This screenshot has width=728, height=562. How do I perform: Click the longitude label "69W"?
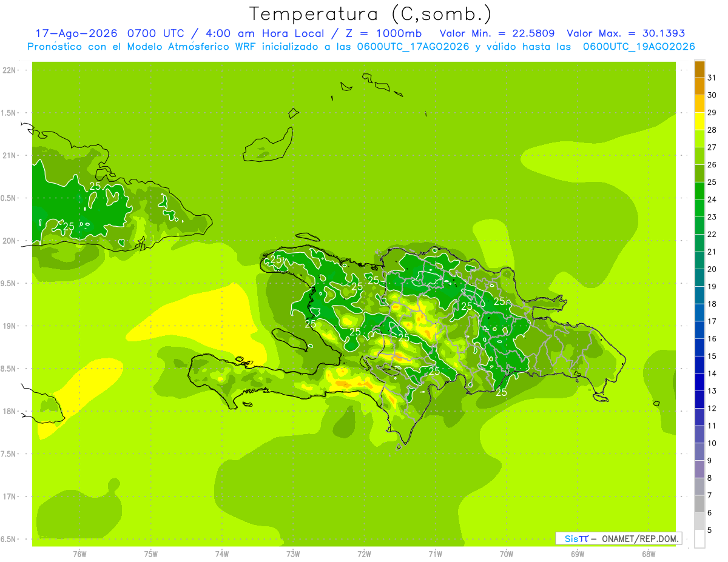click(578, 554)
